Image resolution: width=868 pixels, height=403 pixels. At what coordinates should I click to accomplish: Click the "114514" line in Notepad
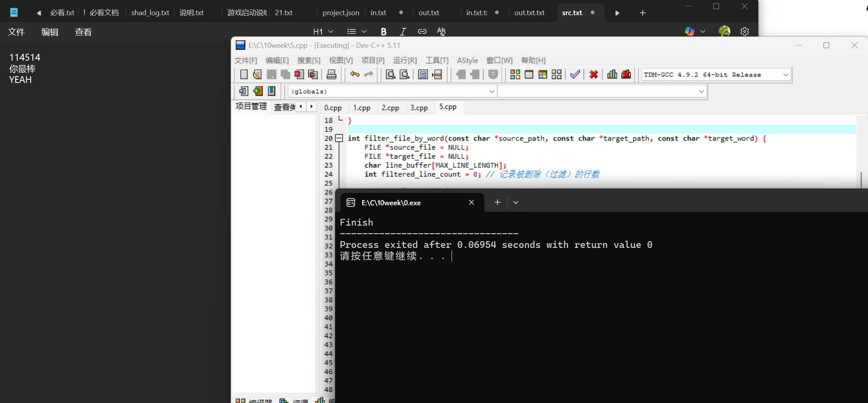[25, 57]
